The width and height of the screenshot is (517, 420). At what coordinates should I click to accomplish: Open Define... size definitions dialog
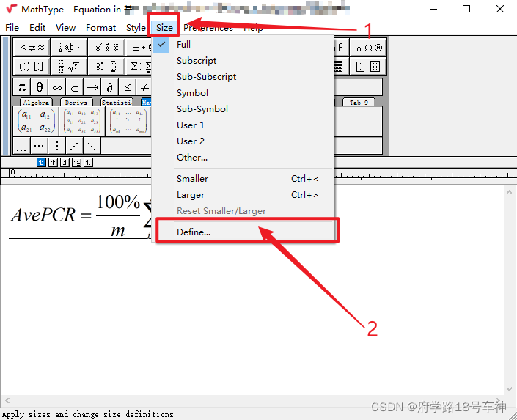click(243, 232)
